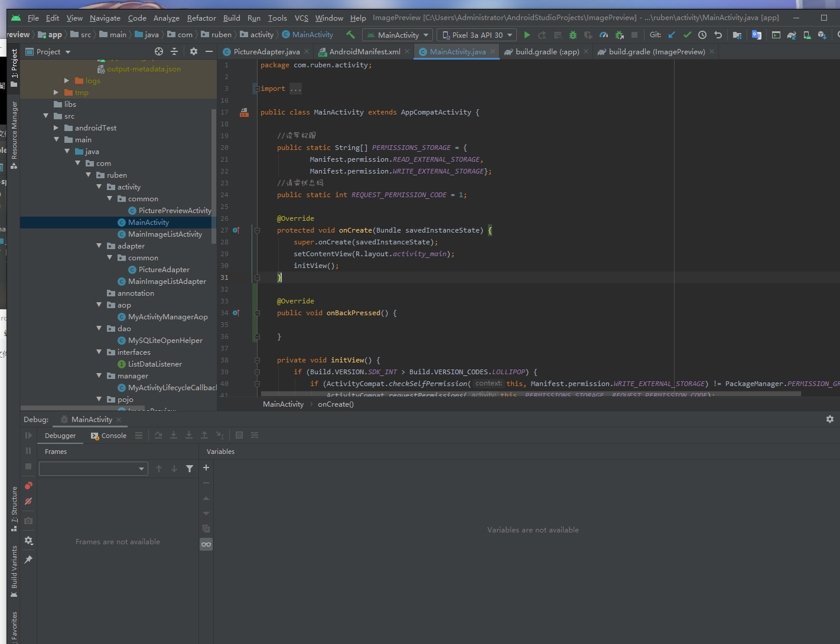The image size is (840, 644).
Task: Toggle Mute Breakpoints in debug sidebar
Action: 28,501
